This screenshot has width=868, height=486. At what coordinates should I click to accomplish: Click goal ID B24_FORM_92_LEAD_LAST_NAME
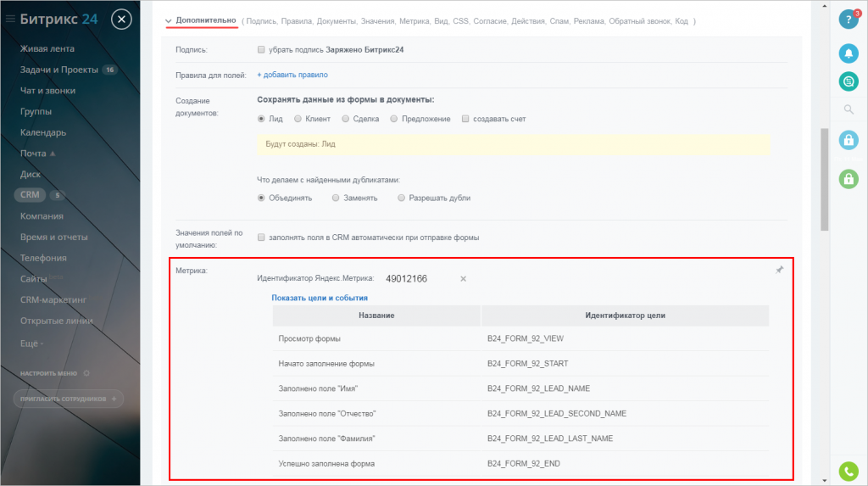[550, 439]
